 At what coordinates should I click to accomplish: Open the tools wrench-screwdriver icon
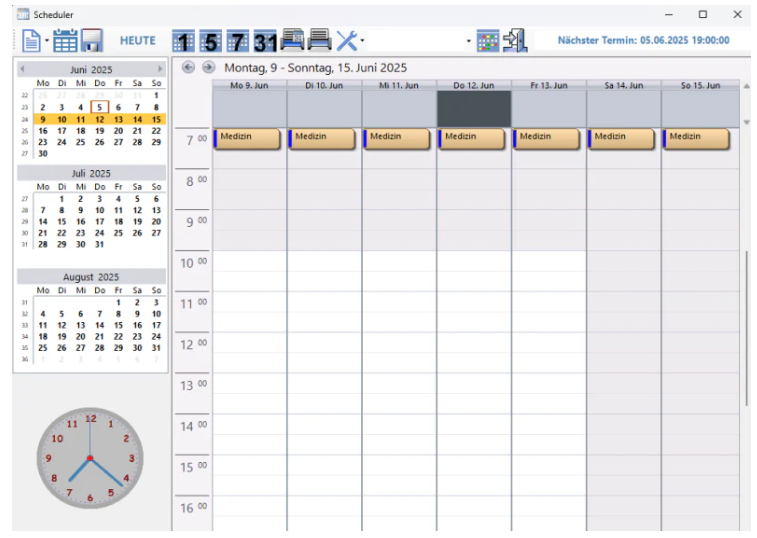[x=347, y=41]
